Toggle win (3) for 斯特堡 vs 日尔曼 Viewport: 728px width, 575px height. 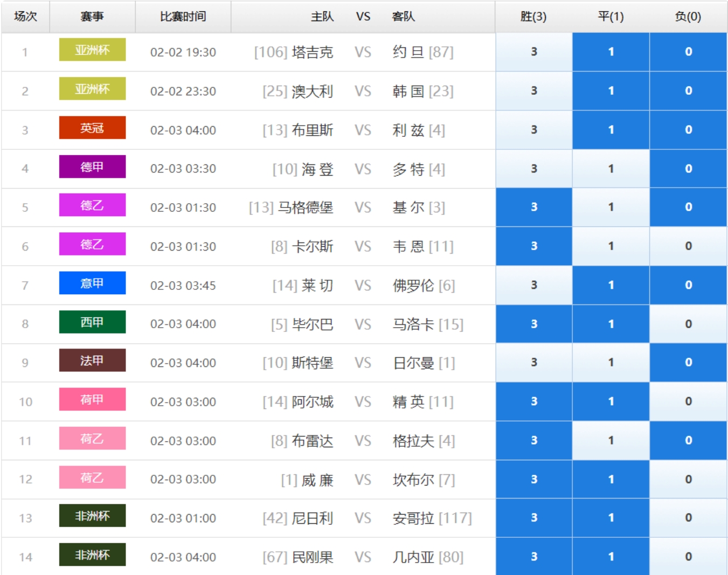[533, 363]
